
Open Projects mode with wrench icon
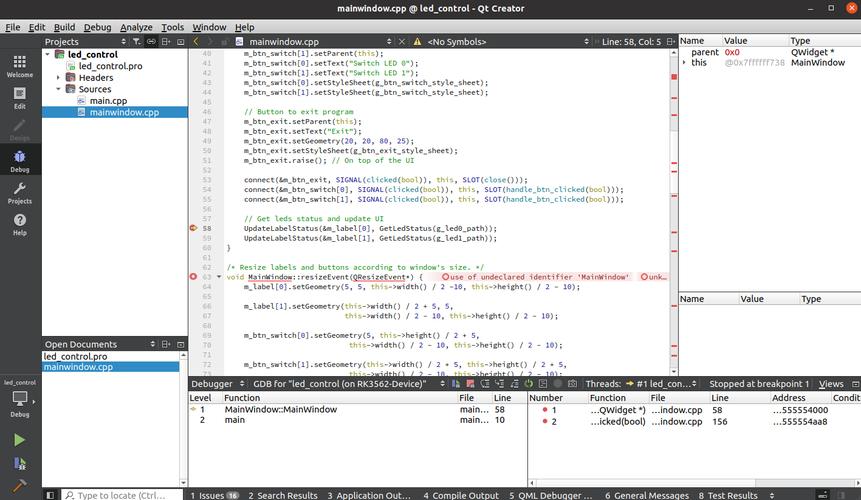point(20,191)
